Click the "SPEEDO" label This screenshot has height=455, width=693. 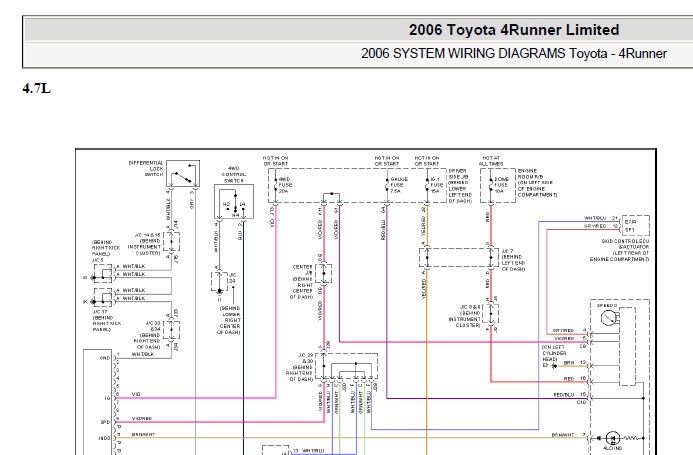(x=607, y=306)
